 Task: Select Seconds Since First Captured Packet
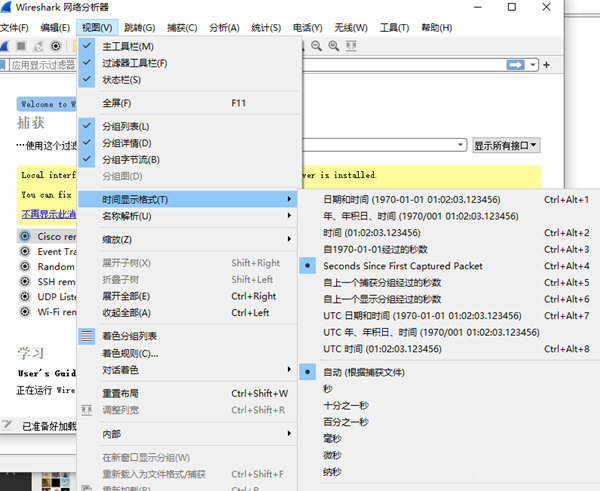click(389, 266)
